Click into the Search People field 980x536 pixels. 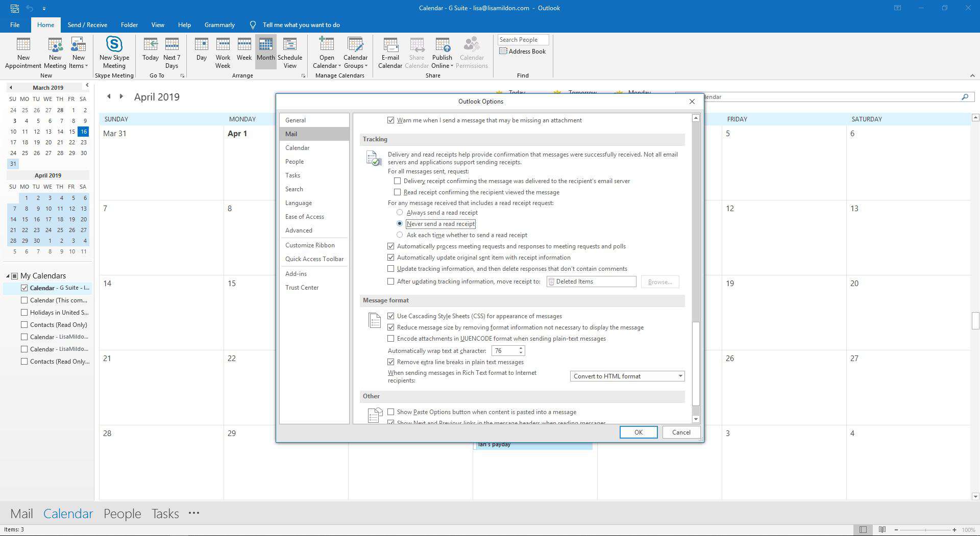pos(523,40)
